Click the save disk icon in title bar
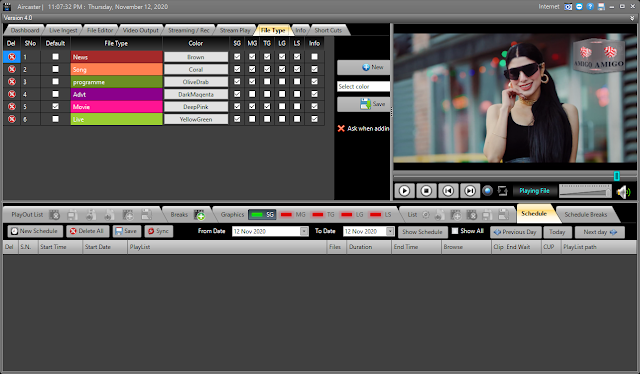 [601, 7]
